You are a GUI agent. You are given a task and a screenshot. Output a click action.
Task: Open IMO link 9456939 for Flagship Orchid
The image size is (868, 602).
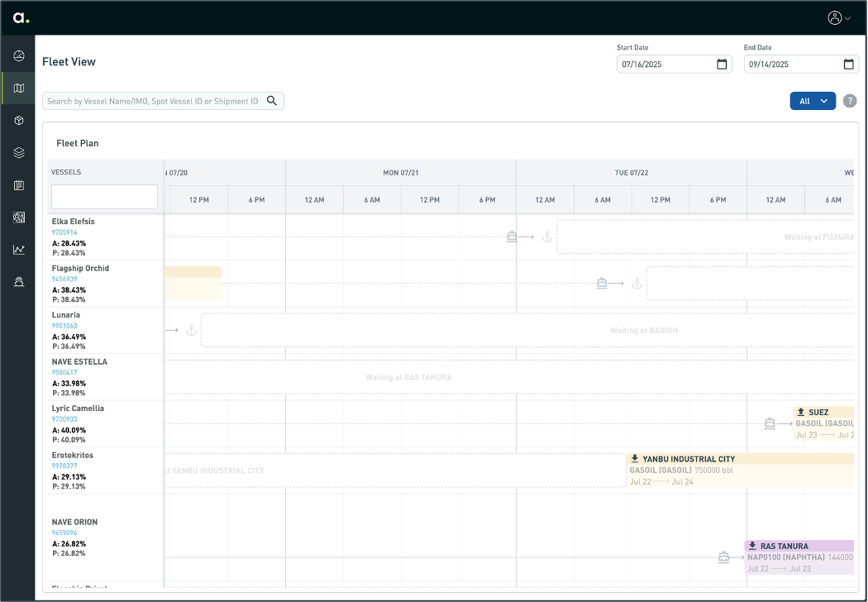pyautogui.click(x=64, y=279)
